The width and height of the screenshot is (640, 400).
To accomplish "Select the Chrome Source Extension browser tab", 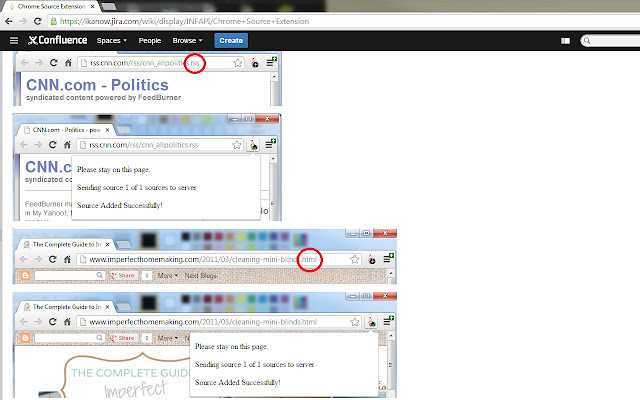I will pos(51,7).
